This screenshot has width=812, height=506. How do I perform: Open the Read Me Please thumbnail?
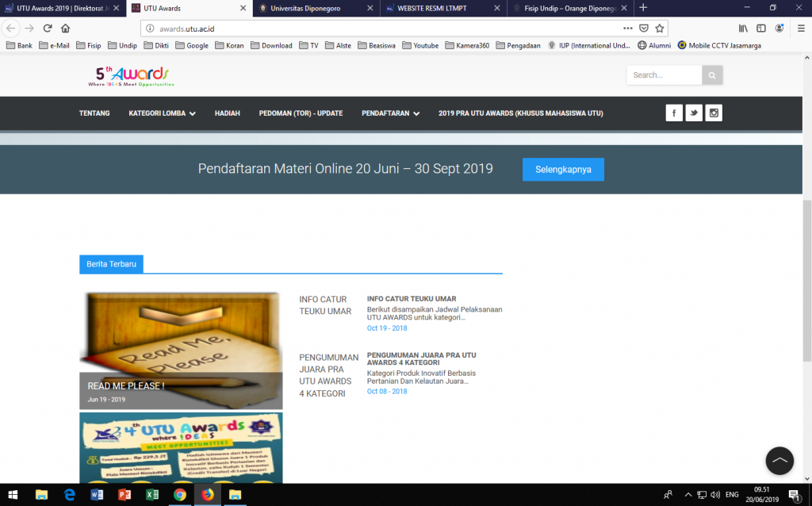(181, 351)
